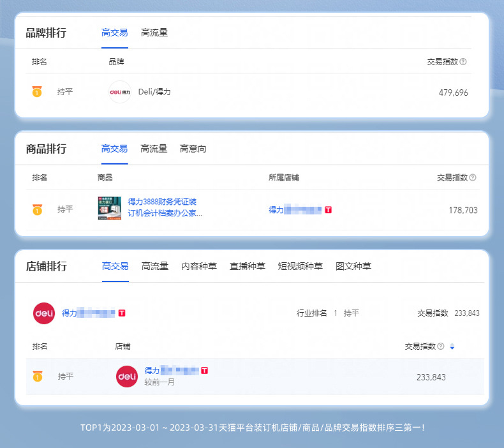504x448 pixels.
Task: Click the Deli/得力 brand logo
Action: [120, 92]
